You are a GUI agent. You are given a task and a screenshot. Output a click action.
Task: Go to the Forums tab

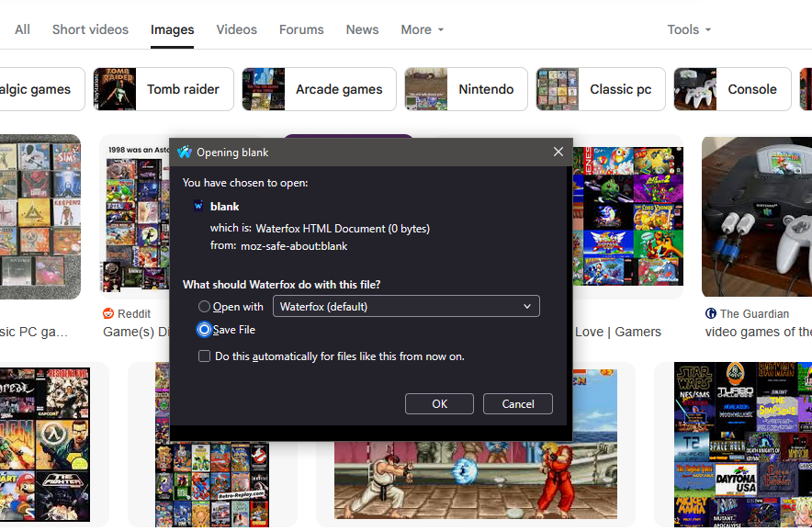301,29
